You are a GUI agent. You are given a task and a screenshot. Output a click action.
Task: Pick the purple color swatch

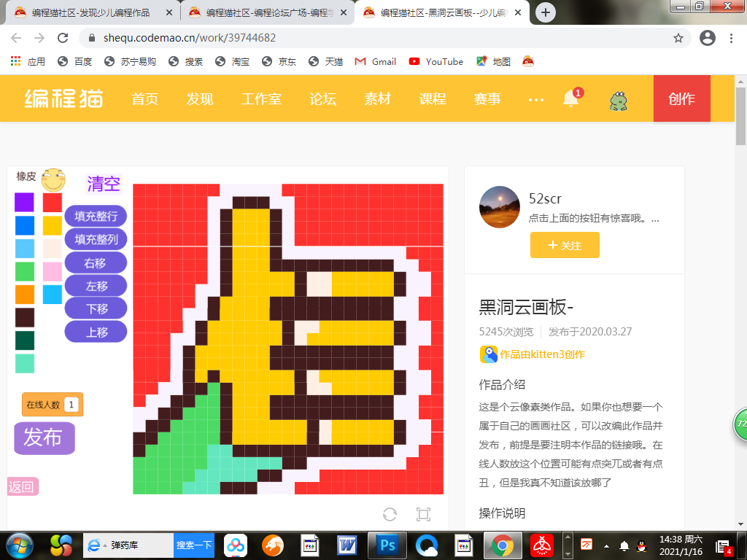click(x=24, y=202)
